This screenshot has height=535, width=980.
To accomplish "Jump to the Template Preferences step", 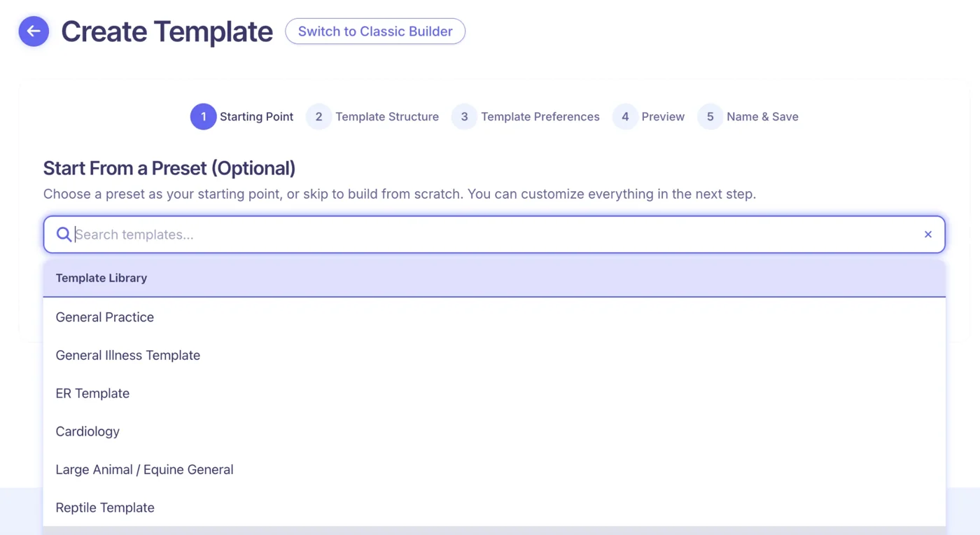I will point(526,117).
